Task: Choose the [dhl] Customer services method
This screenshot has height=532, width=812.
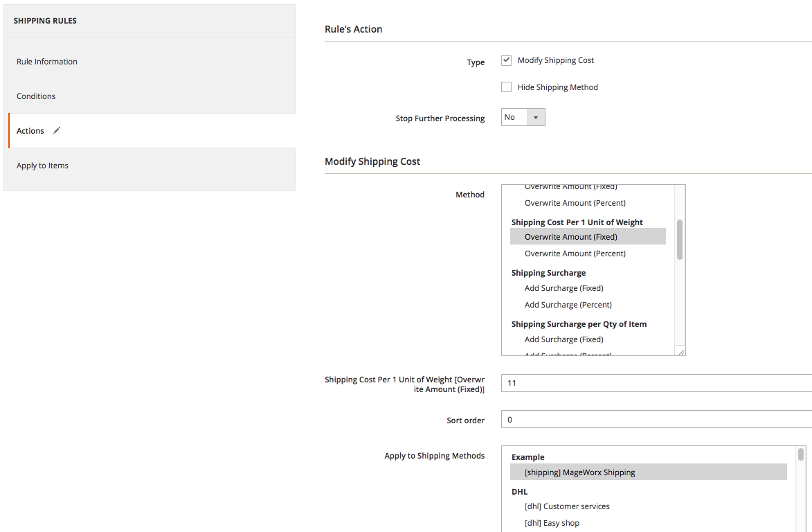Action: click(x=567, y=506)
